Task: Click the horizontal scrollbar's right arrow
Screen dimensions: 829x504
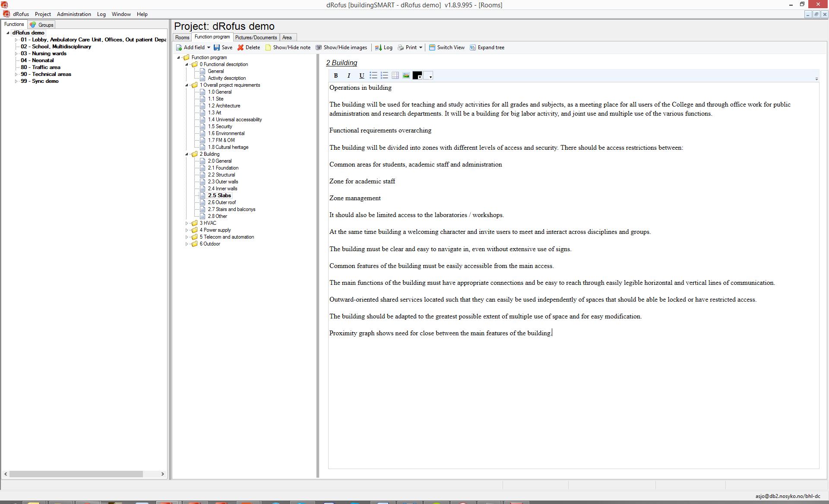Action: coord(162,474)
